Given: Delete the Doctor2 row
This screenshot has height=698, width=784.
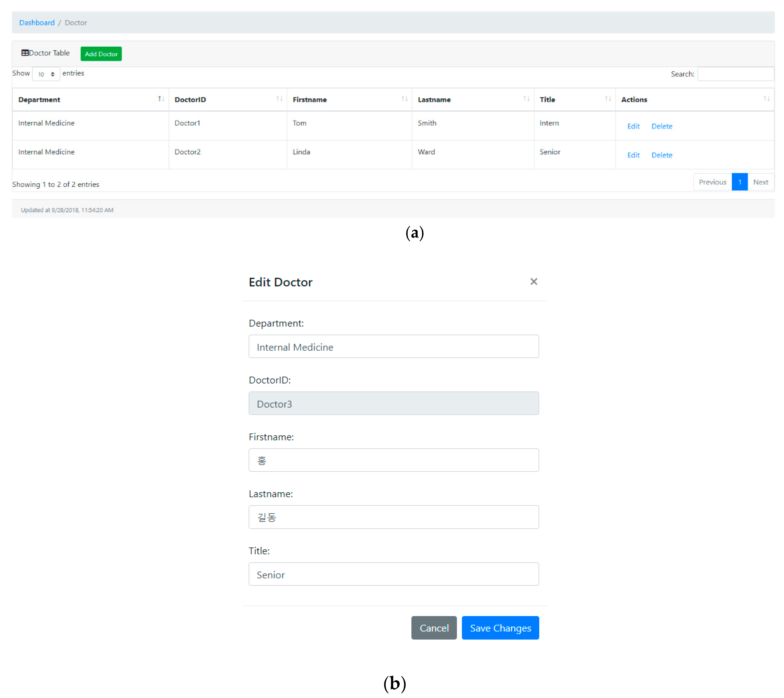Looking at the screenshot, I should [662, 155].
